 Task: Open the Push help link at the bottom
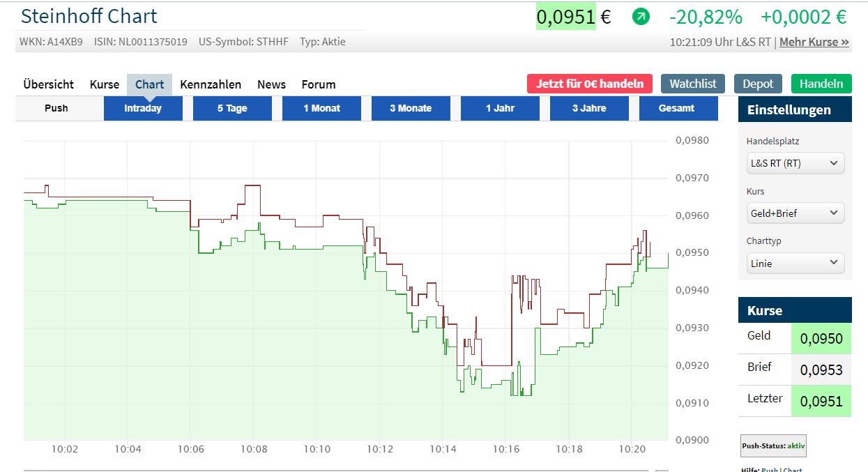(x=770, y=470)
